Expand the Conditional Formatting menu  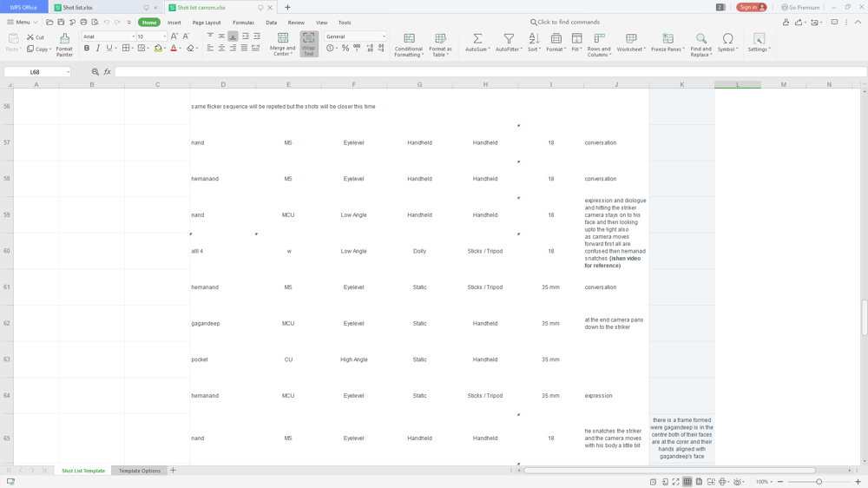(x=409, y=44)
